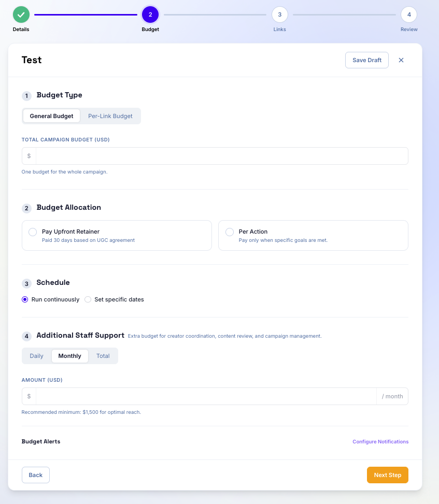The image size is (439, 504).
Task: Go back using the Back button
Action: pos(36,475)
